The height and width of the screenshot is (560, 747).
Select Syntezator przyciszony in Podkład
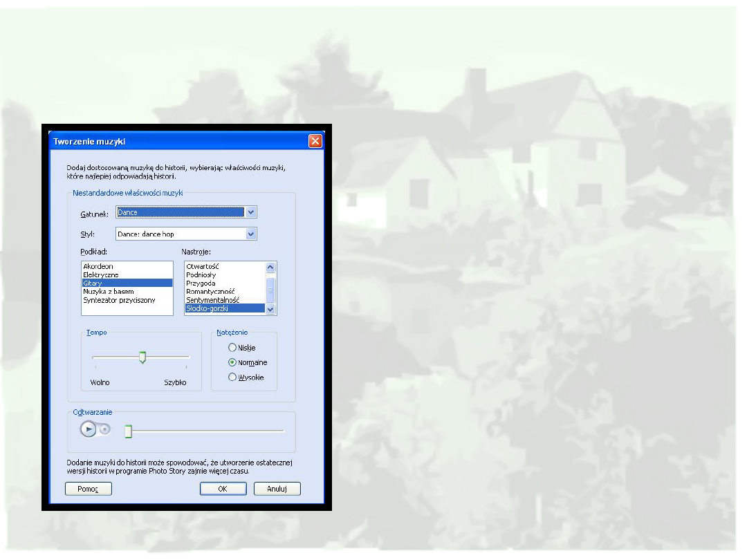click(119, 300)
